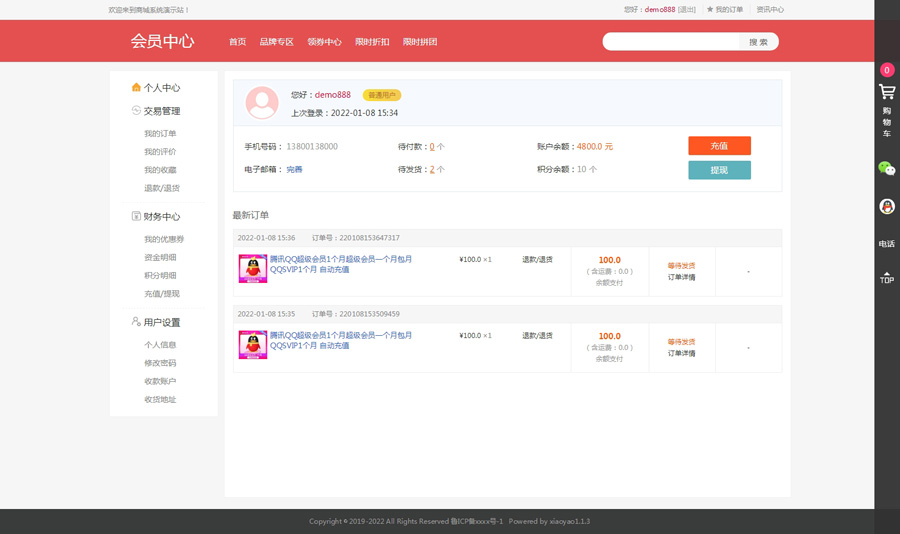Screen dimensions: 900x534
Task: Go to 领券中心 in the navigation bar
Action: tap(324, 42)
